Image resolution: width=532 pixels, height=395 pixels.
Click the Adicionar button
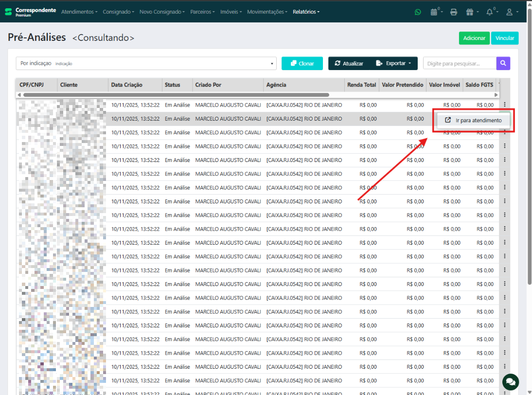point(474,38)
